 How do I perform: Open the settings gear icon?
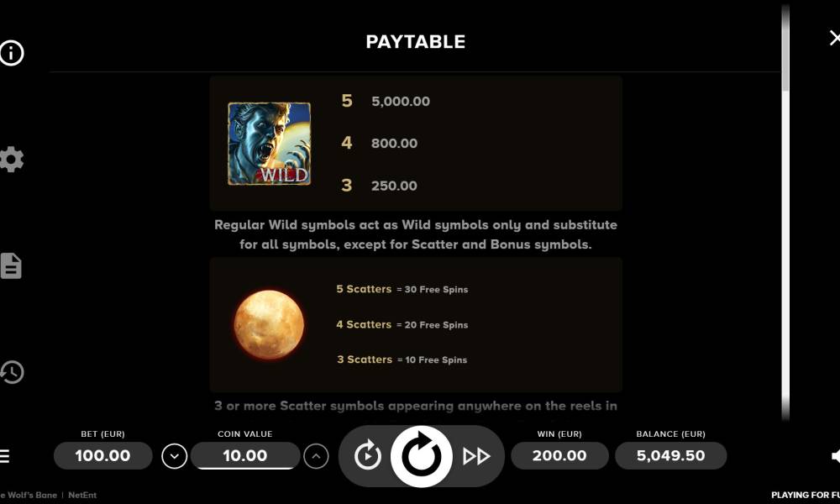11,160
